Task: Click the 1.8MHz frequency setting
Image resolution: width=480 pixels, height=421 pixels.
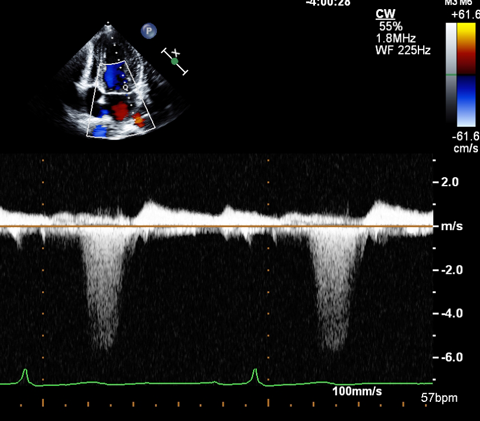Action: [396, 38]
